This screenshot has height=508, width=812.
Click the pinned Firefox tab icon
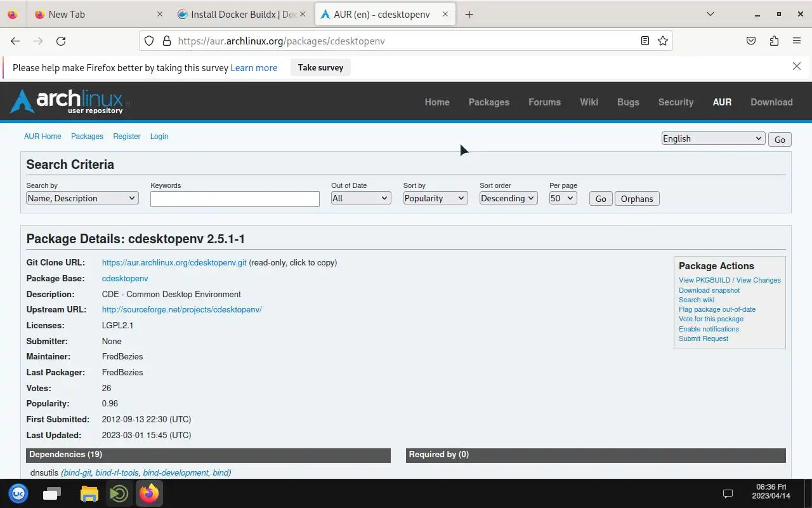pos(13,14)
